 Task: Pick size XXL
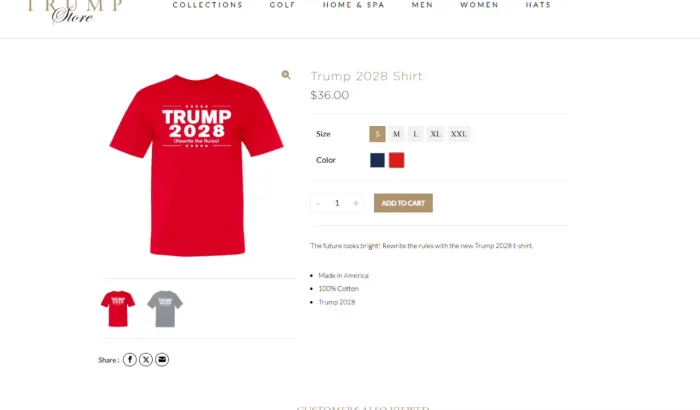[458, 134]
